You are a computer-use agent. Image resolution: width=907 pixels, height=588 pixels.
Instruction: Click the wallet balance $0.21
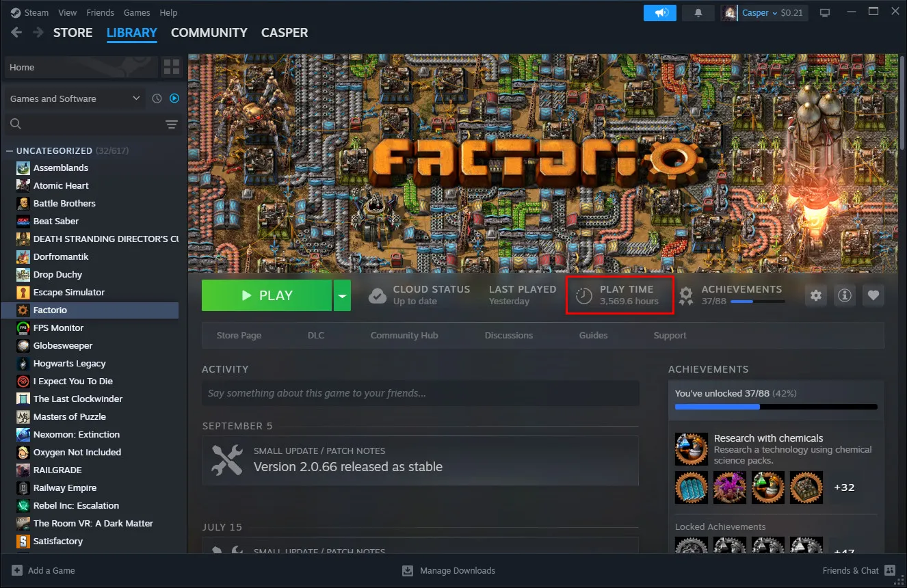tap(792, 12)
